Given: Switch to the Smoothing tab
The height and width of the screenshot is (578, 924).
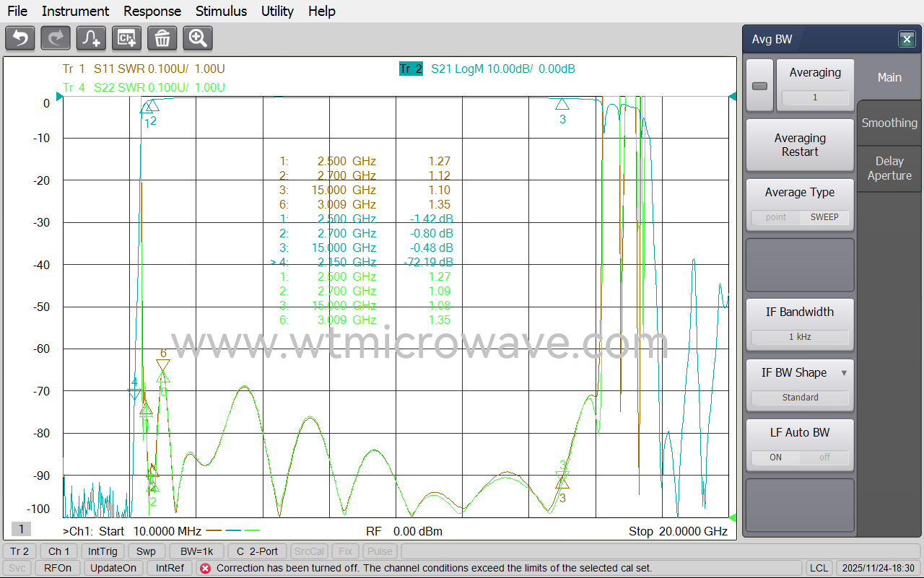Looking at the screenshot, I should [x=889, y=123].
